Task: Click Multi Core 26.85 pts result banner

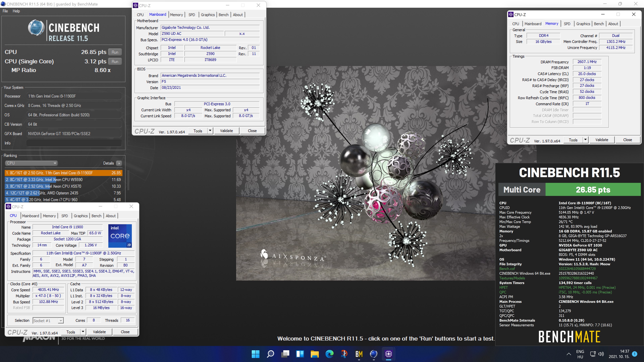Action: click(569, 190)
